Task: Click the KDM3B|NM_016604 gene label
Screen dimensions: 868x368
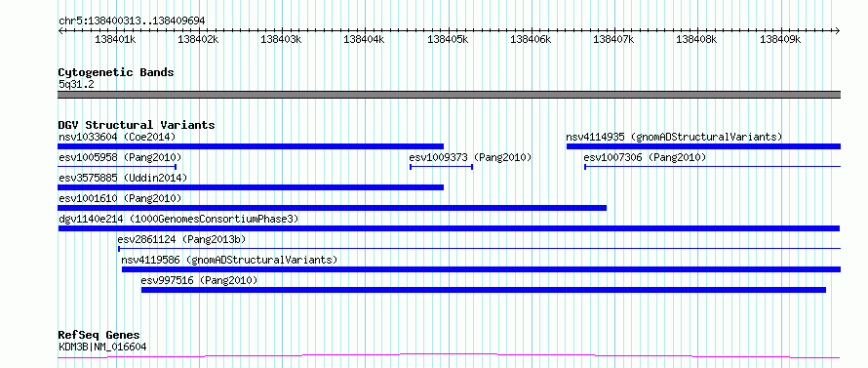Action: point(102,348)
